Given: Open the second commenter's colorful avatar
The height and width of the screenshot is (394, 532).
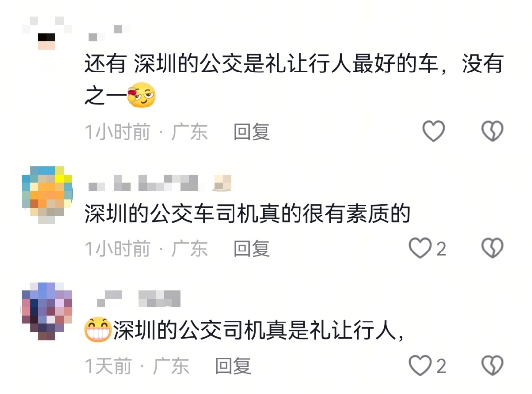Looking at the screenshot, I should click(x=47, y=195).
